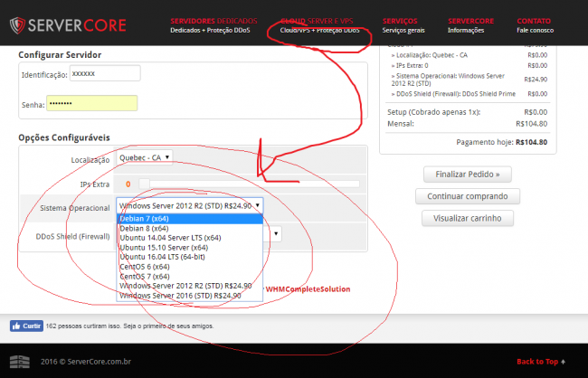This screenshot has height=378, width=588.
Task: Click the IPs Extra value 0
Action: coord(128,184)
